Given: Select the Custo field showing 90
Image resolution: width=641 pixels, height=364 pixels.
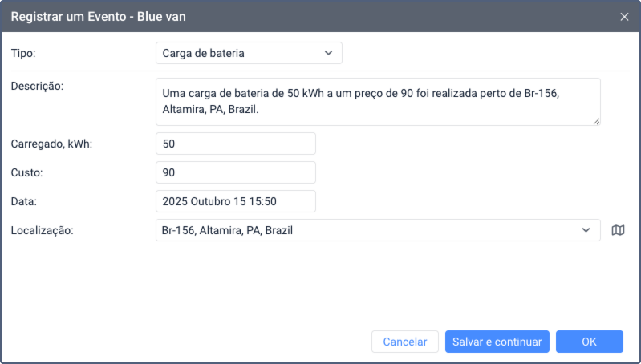Looking at the screenshot, I should click(235, 172).
